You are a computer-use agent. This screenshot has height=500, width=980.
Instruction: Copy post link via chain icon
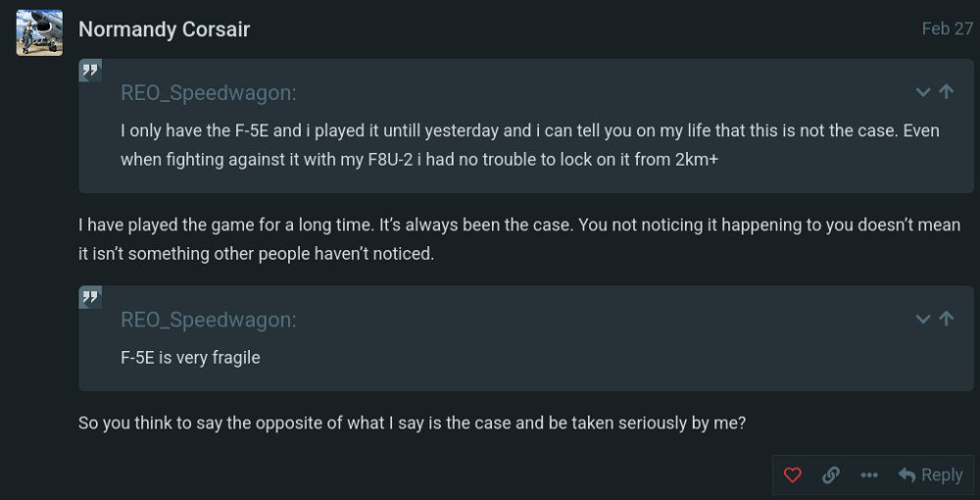pos(831,475)
